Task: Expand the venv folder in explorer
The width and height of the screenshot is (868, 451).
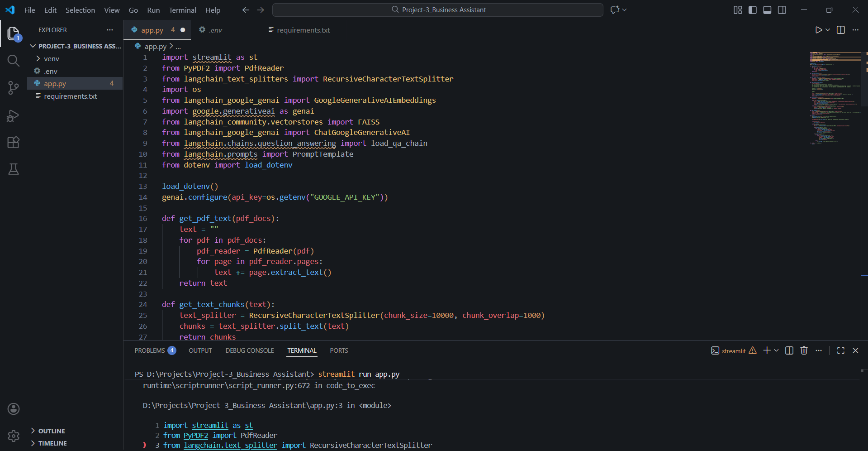Action: coord(51,59)
